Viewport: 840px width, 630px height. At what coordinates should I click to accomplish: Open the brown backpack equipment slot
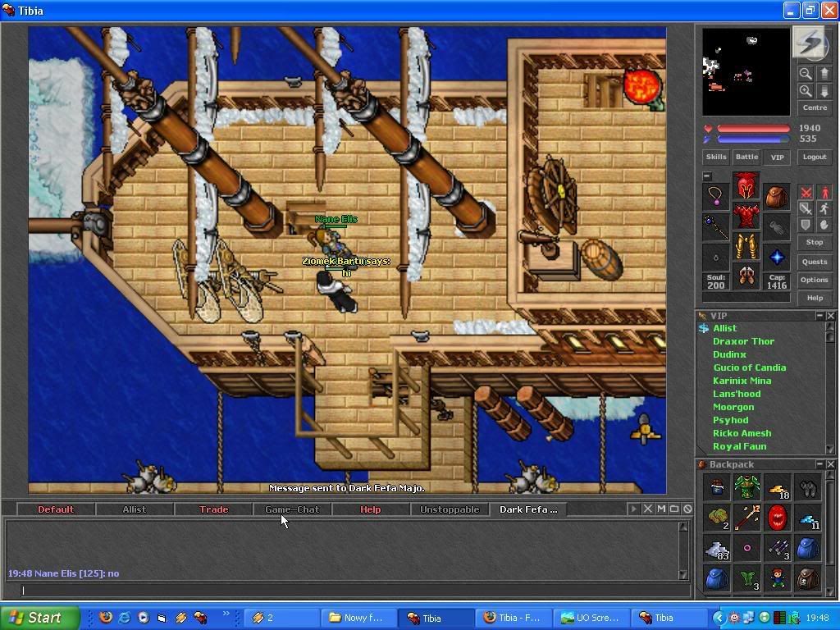[777, 197]
